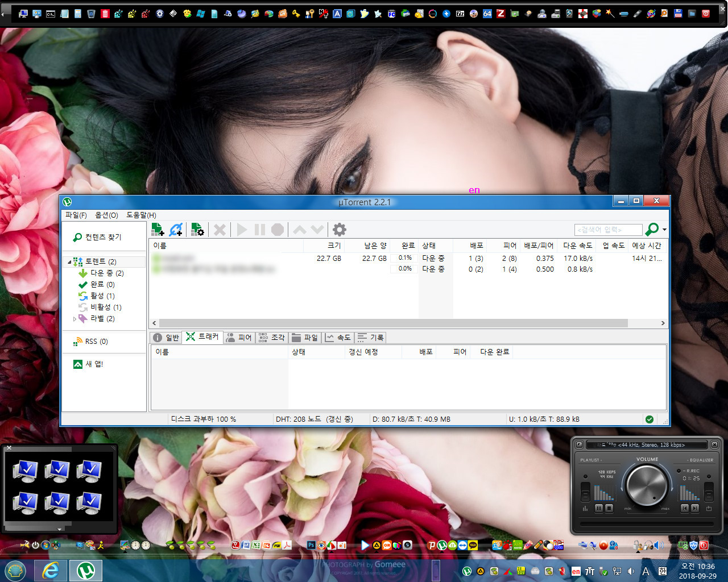Image resolution: width=728 pixels, height=582 pixels.
Task: Click the speaker volume tray icon
Action: tap(631, 571)
